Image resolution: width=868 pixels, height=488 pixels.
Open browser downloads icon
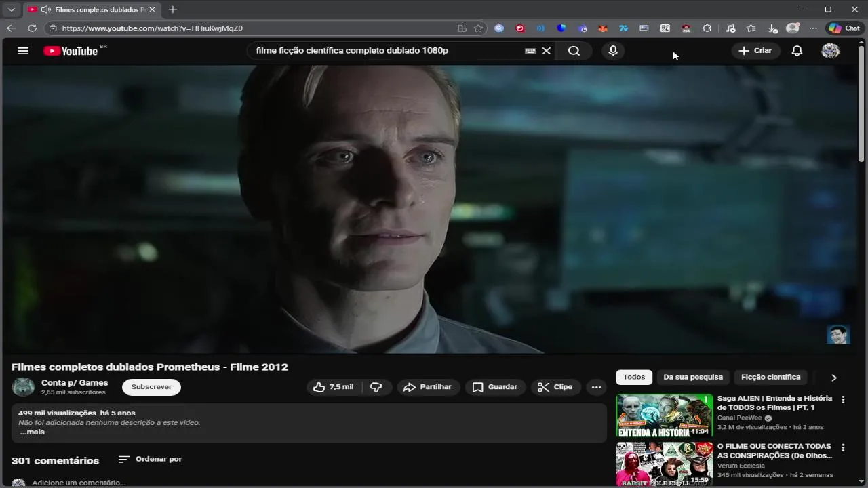pyautogui.click(x=772, y=28)
